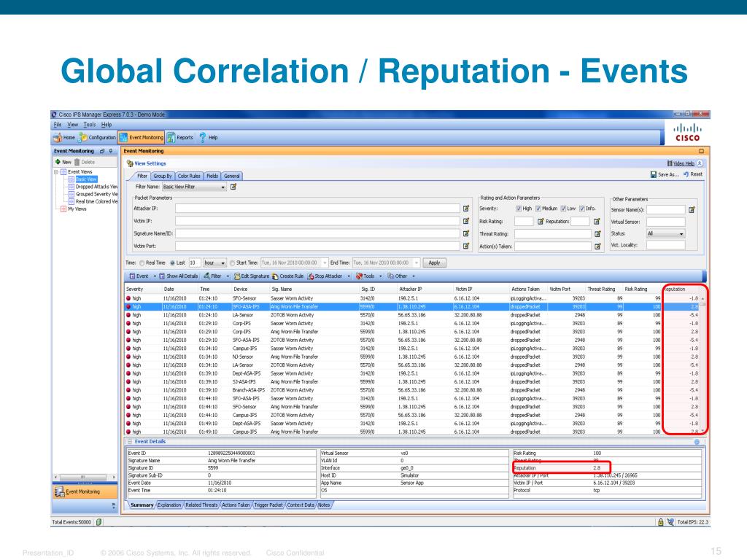Open the Victim IP editor icon

466,221
